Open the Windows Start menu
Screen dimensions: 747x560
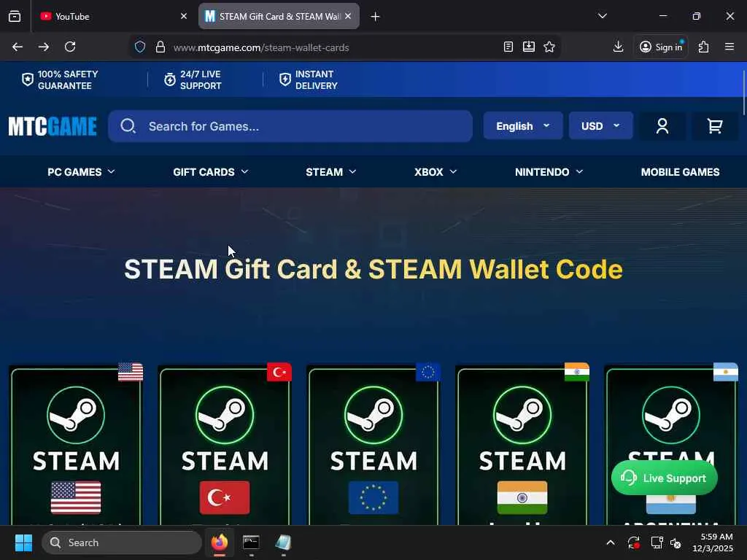(x=23, y=542)
